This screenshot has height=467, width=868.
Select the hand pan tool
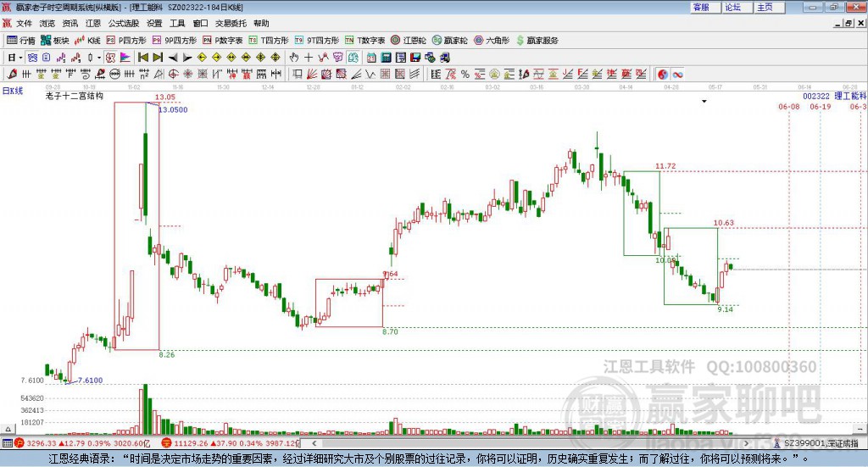click(294, 58)
